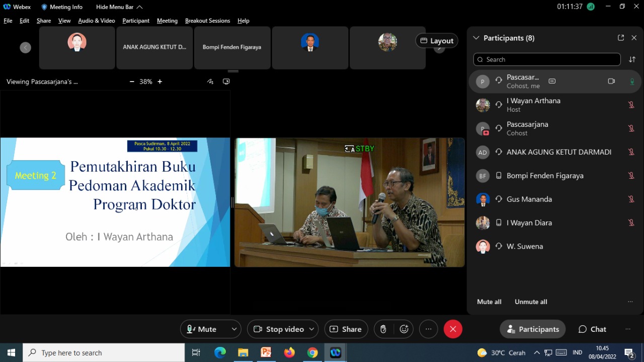Select the raise hand icon
The image size is (644, 362).
[x=382, y=329]
